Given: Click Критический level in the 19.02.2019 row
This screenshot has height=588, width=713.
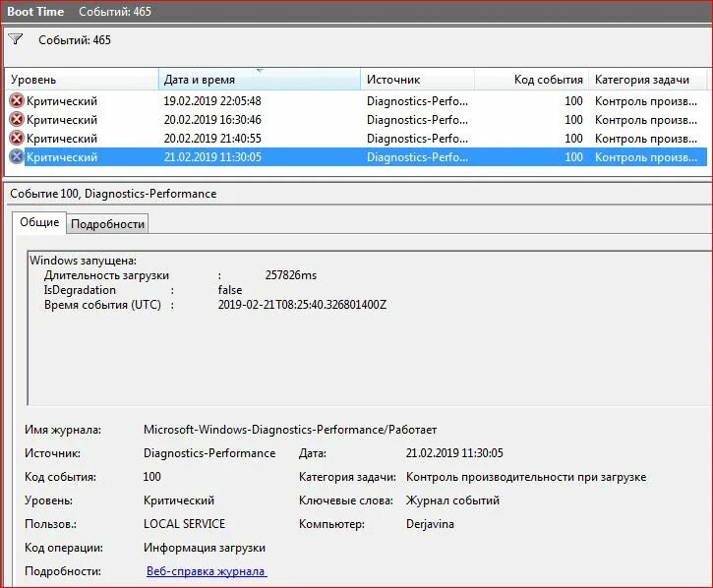Looking at the screenshot, I should [x=62, y=101].
